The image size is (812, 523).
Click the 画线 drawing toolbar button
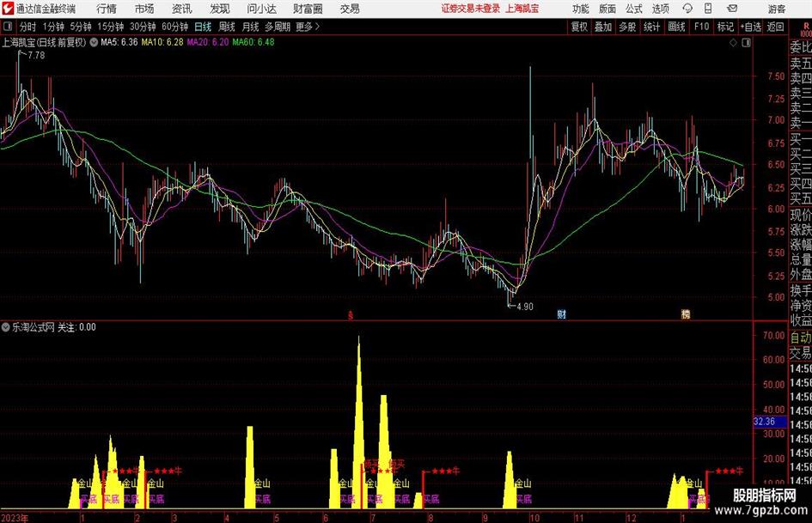677,27
